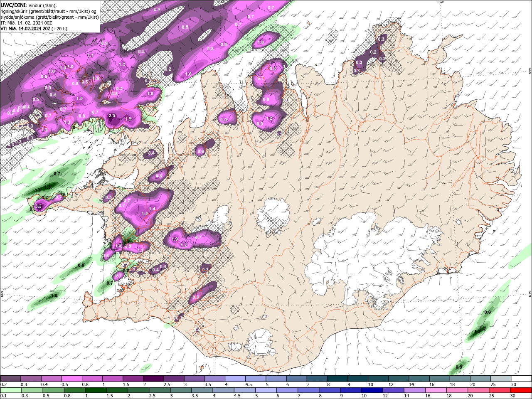Screen dimensions: 532x399
Task: Click the bold "UWC/DINI" title text
Action: click(13, 5)
